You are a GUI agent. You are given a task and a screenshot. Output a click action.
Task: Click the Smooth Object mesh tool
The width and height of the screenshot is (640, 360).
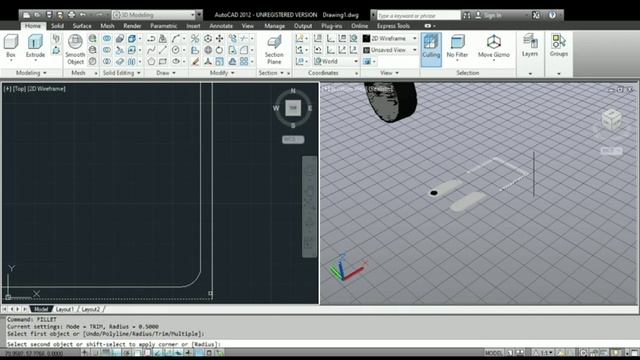pos(75,49)
